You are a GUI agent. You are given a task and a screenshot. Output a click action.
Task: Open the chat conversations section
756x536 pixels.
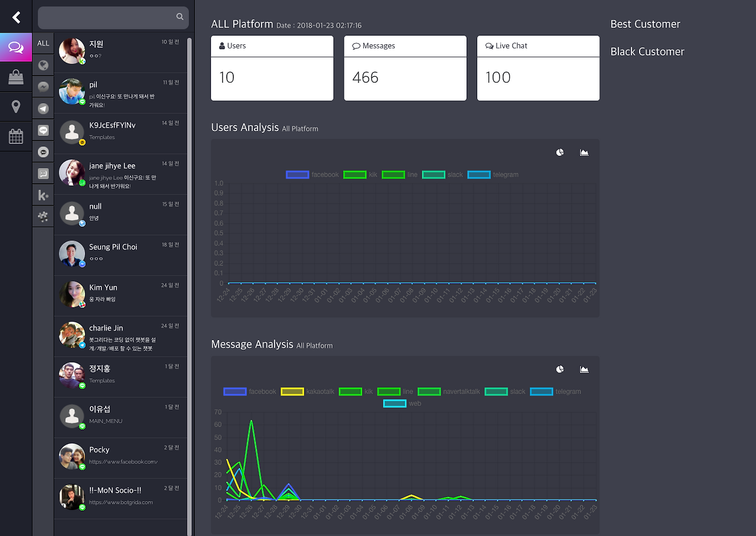(16, 47)
